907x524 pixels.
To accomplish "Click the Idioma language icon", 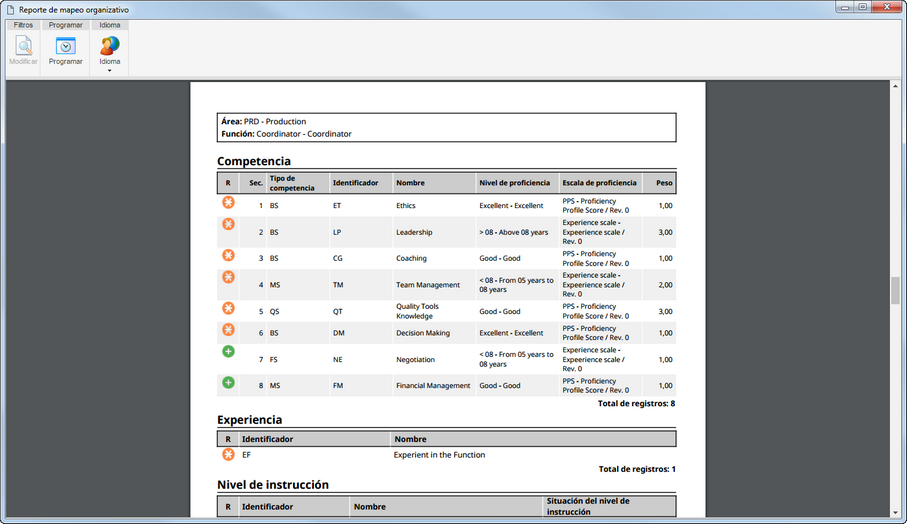I will pos(109,46).
